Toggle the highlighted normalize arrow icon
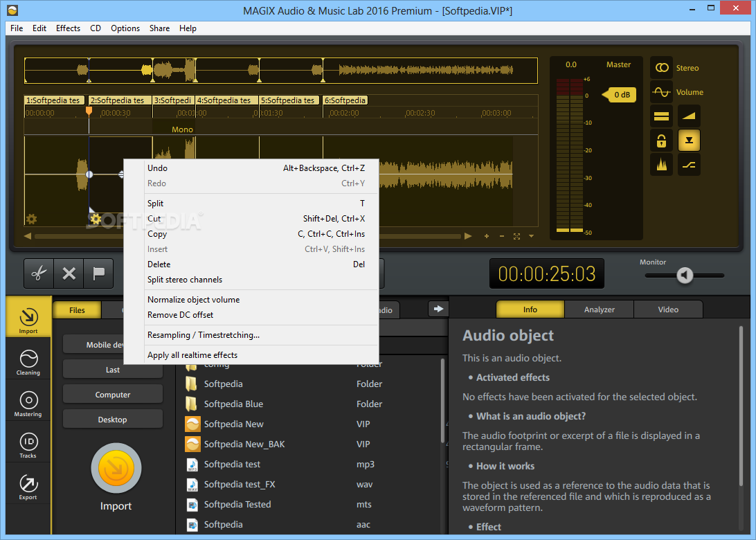 (689, 141)
